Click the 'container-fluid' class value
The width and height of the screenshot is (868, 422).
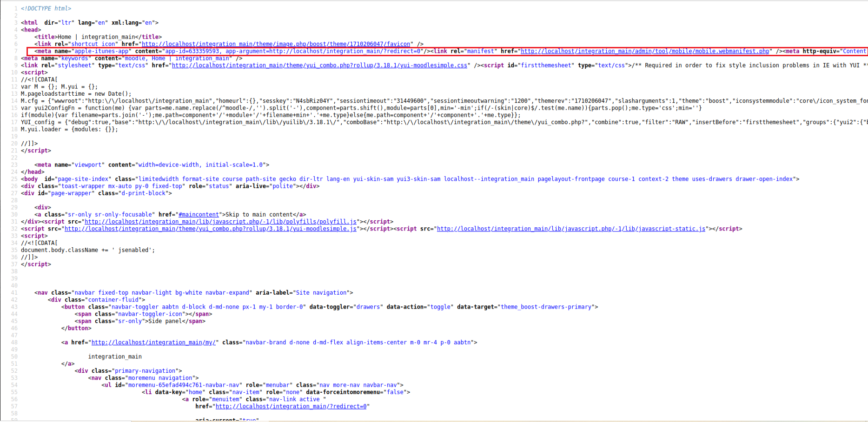coord(113,300)
